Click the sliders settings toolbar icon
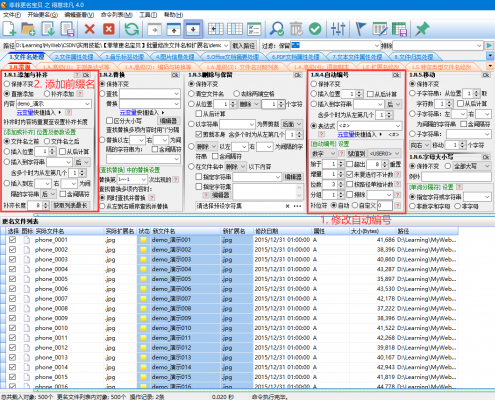The width and height of the screenshot is (495, 400). pos(338,29)
